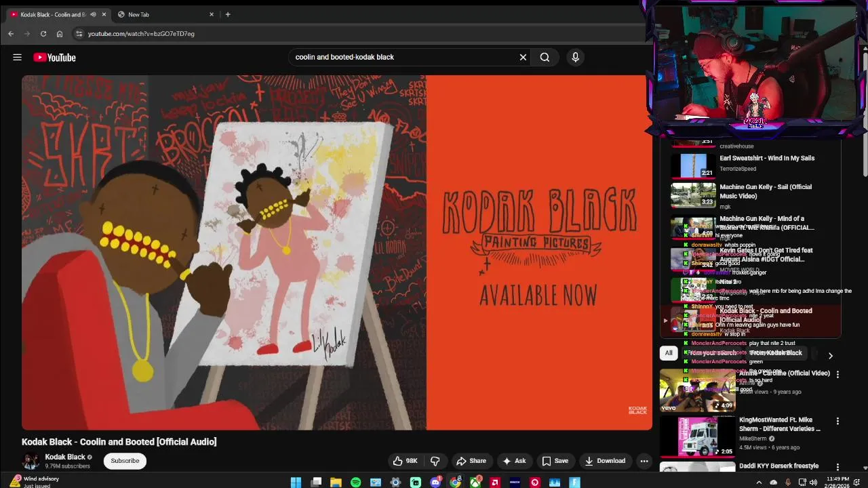Open AMD Software from the taskbar
This screenshot has width=868, height=488.
[495, 483]
